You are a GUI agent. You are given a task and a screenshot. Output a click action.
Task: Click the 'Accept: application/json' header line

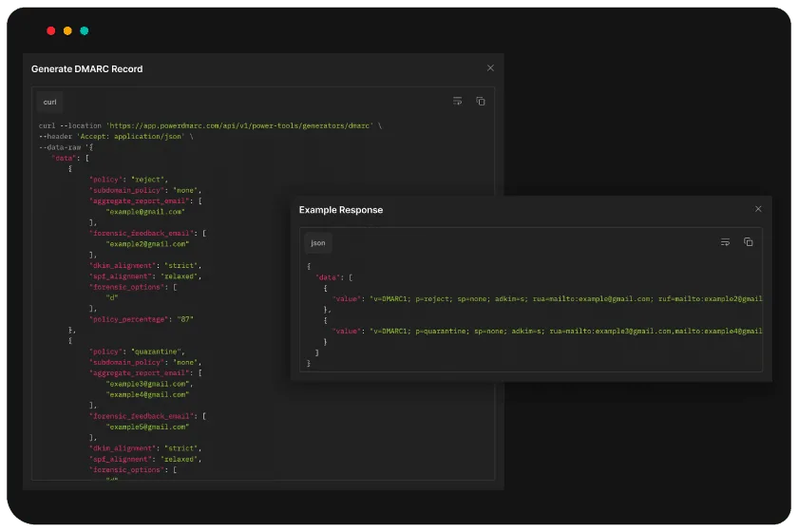point(116,137)
